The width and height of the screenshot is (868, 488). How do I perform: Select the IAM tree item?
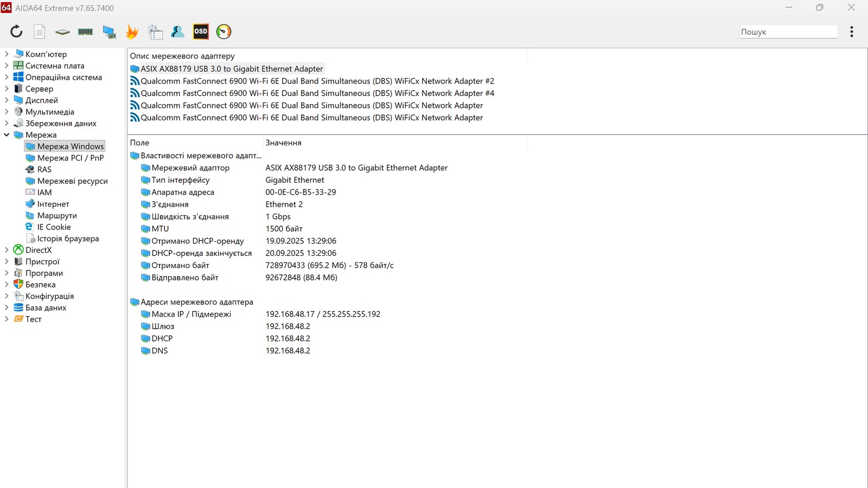tap(39, 192)
